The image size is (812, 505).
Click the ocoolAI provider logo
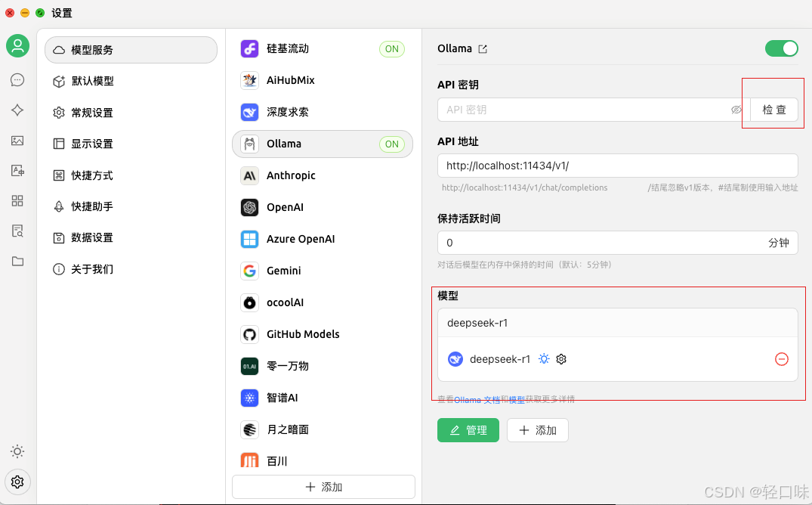click(x=249, y=303)
